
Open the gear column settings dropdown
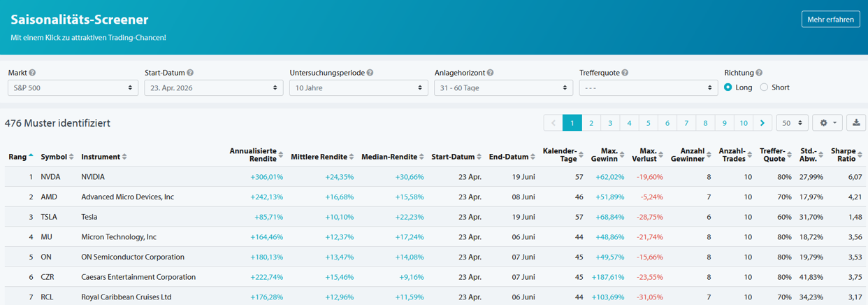tap(827, 123)
